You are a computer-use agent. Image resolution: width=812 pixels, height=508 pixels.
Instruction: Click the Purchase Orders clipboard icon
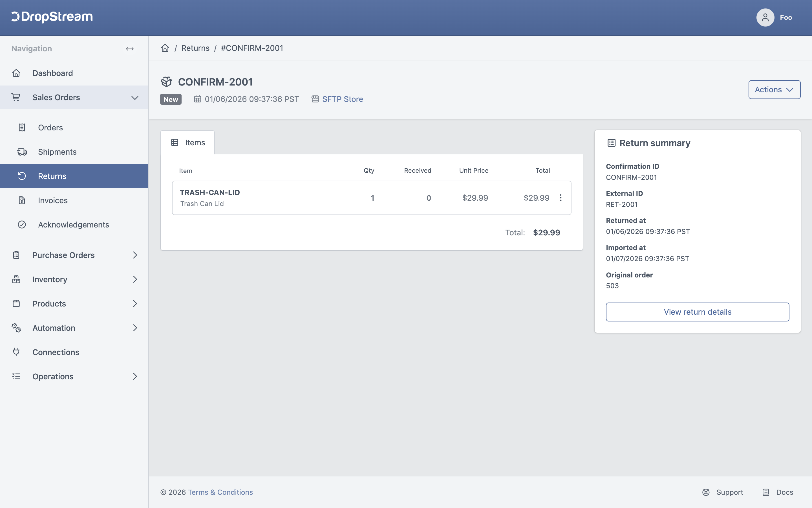16,255
